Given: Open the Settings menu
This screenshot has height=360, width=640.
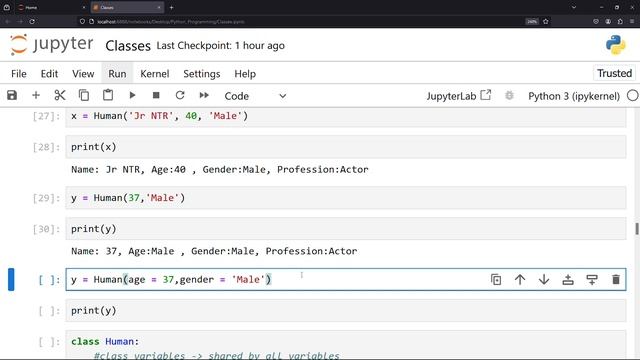Looking at the screenshot, I should tap(202, 74).
